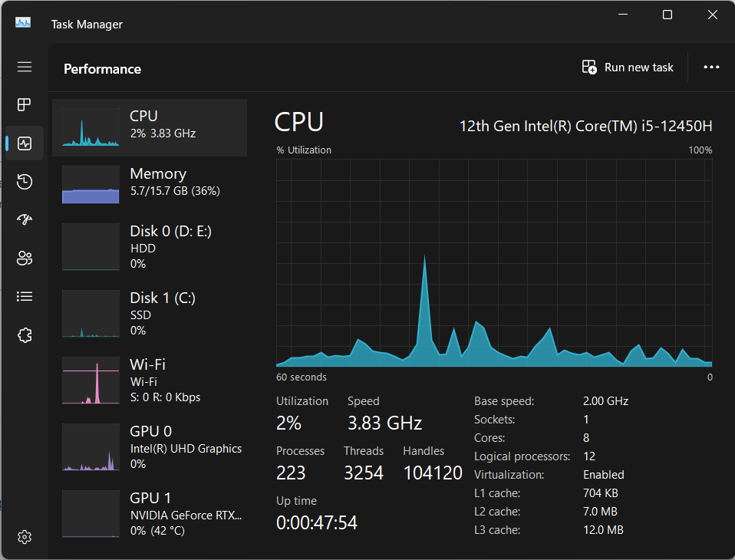Open the hamburger navigation menu
Image resolution: width=735 pixels, height=560 pixels.
pyautogui.click(x=25, y=68)
